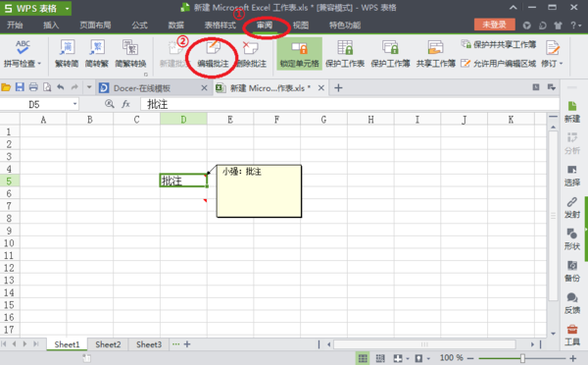The height and width of the screenshot is (365, 588).
Task: Expand the 拼写检查 dropdown arrow
Action: (39, 64)
